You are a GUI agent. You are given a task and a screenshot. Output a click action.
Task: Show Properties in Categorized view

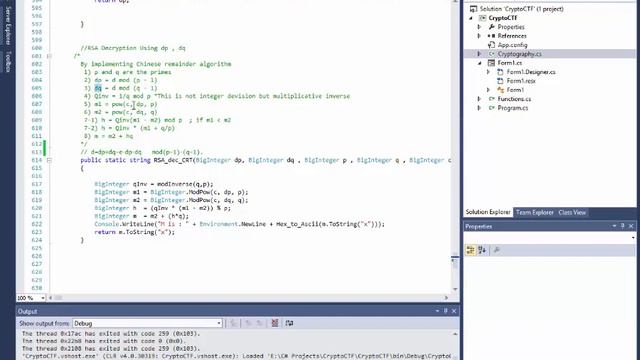470,250
